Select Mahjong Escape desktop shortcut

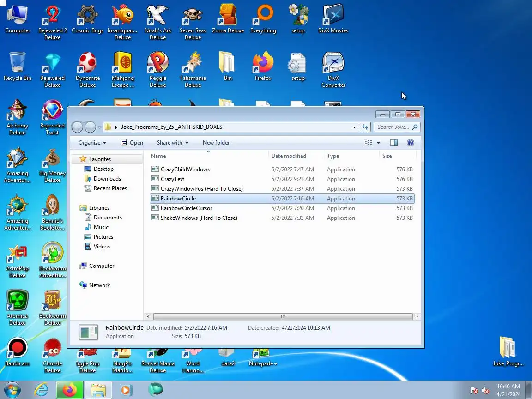(x=122, y=69)
